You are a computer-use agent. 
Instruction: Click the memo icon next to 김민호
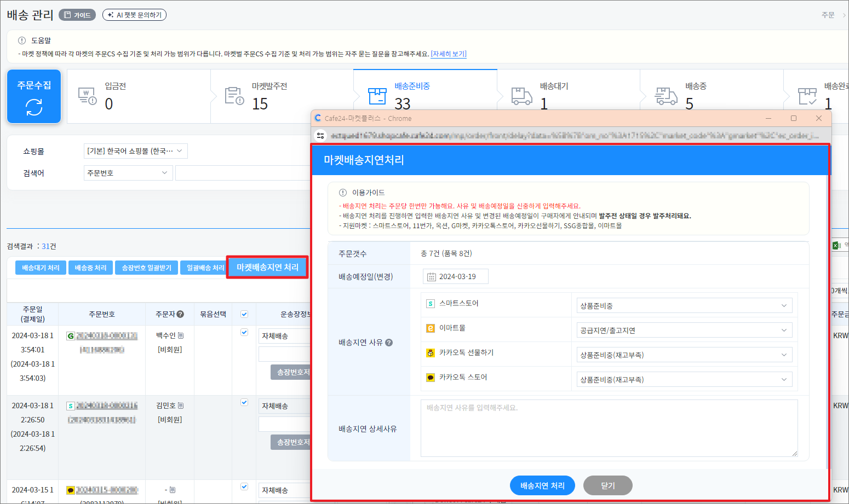(181, 405)
